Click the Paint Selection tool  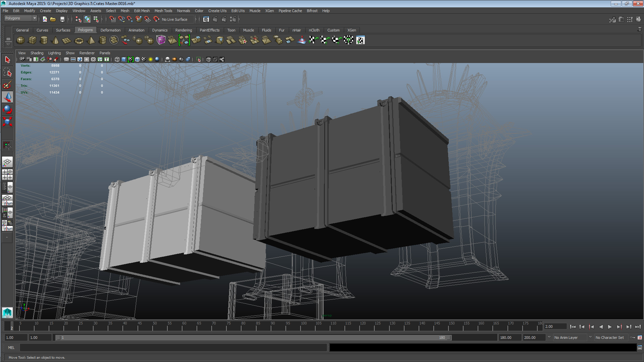point(7,84)
